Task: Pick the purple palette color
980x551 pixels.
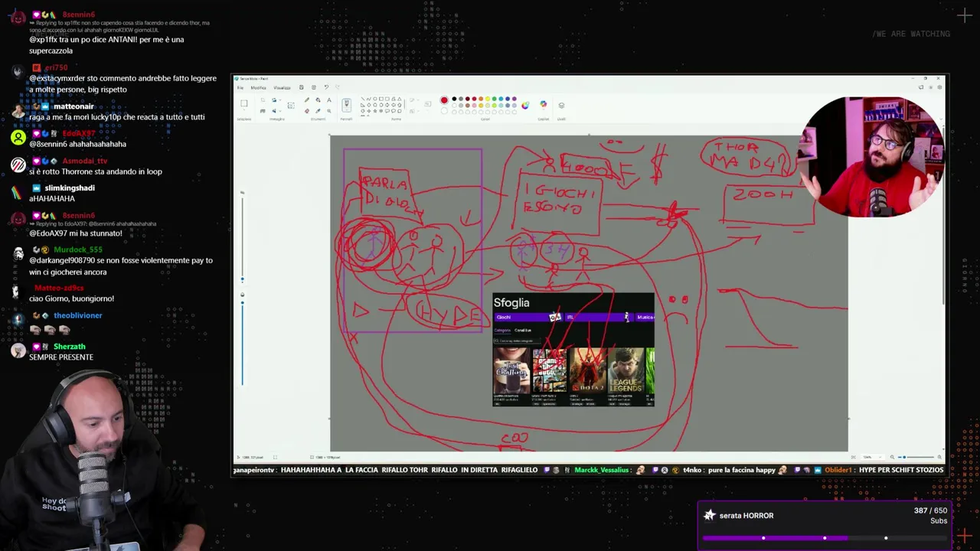Action: pyautogui.click(x=514, y=99)
